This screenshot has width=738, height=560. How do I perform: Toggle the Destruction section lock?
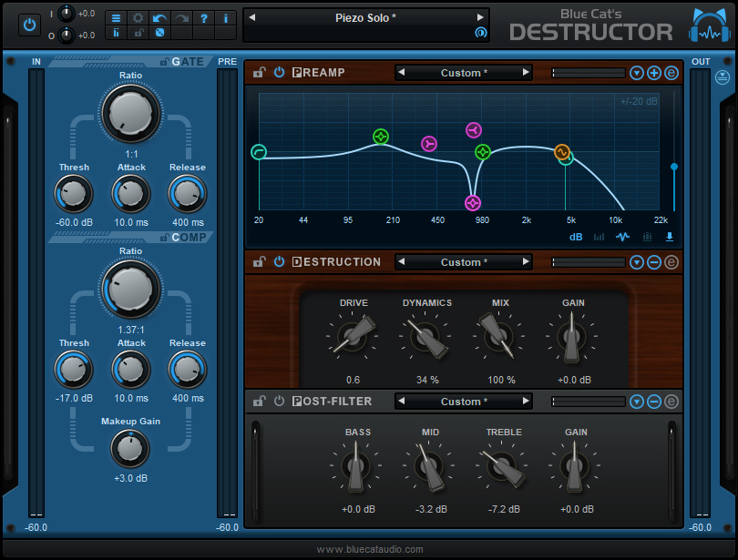(259, 261)
